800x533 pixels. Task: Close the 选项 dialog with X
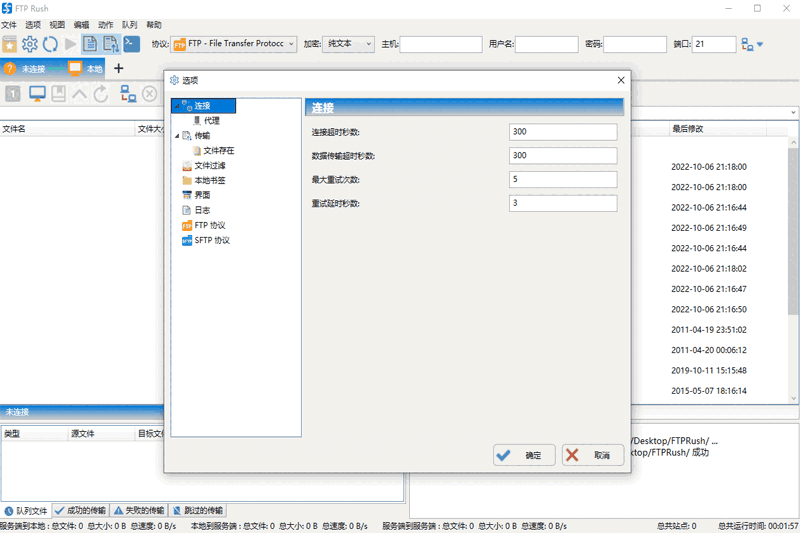click(621, 80)
